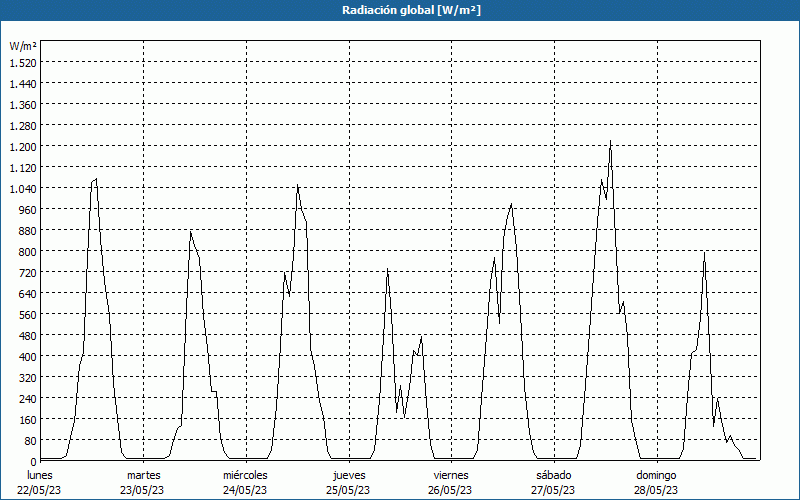Select the 22/05/23 date label
Image resolution: width=800 pixels, height=500 pixels.
click(39, 490)
